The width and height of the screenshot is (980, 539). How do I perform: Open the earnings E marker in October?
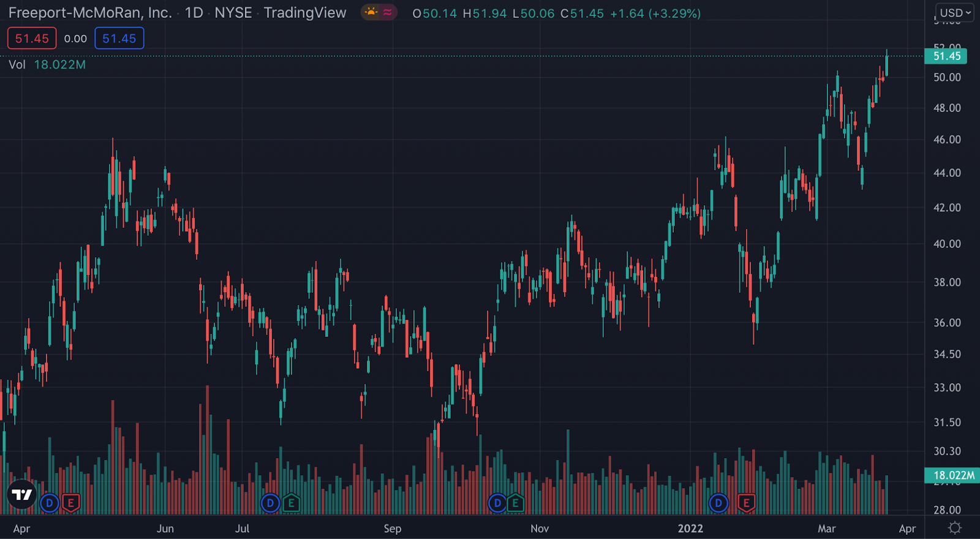[516, 503]
